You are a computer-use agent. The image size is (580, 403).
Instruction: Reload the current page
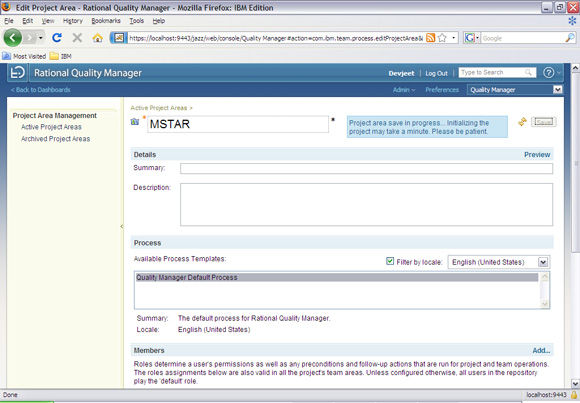[57, 37]
